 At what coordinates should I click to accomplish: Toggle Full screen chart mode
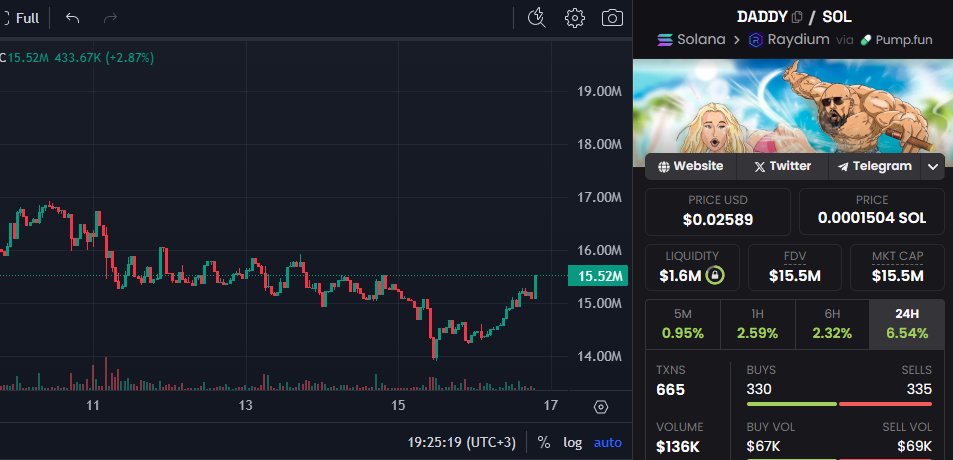[20, 18]
